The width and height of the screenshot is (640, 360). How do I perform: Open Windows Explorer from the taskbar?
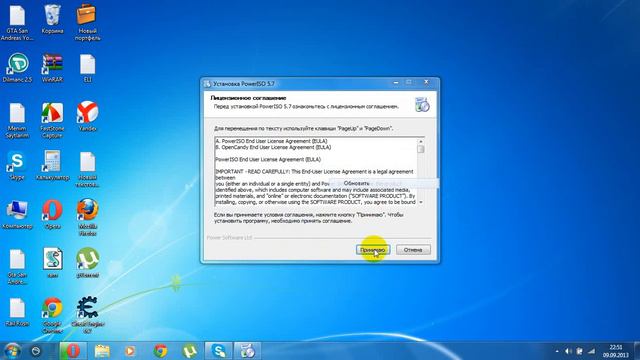pos(102,351)
